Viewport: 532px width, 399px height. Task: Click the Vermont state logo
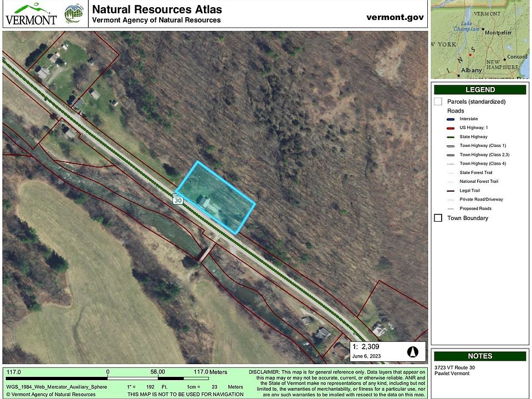pos(31,14)
